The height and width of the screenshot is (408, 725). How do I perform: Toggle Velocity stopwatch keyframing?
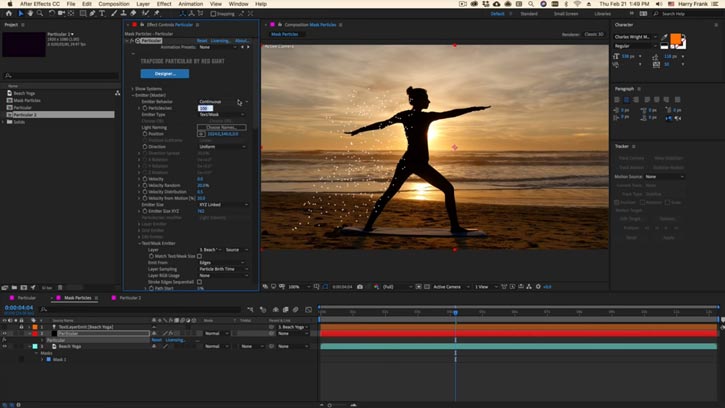click(x=145, y=179)
